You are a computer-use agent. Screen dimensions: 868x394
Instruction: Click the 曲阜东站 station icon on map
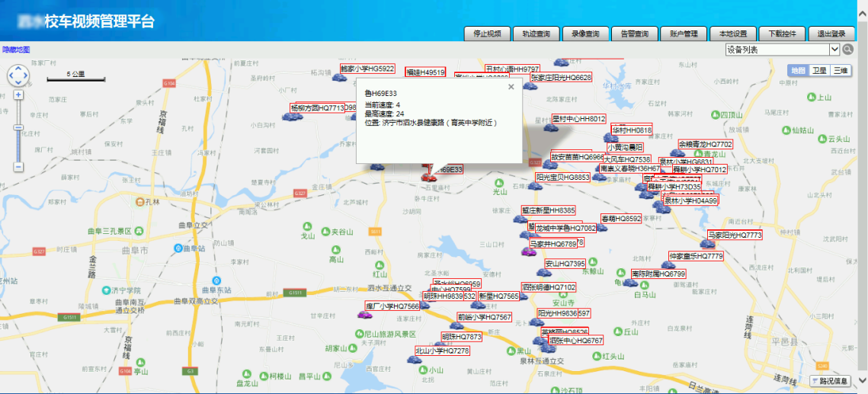pyautogui.click(x=217, y=280)
